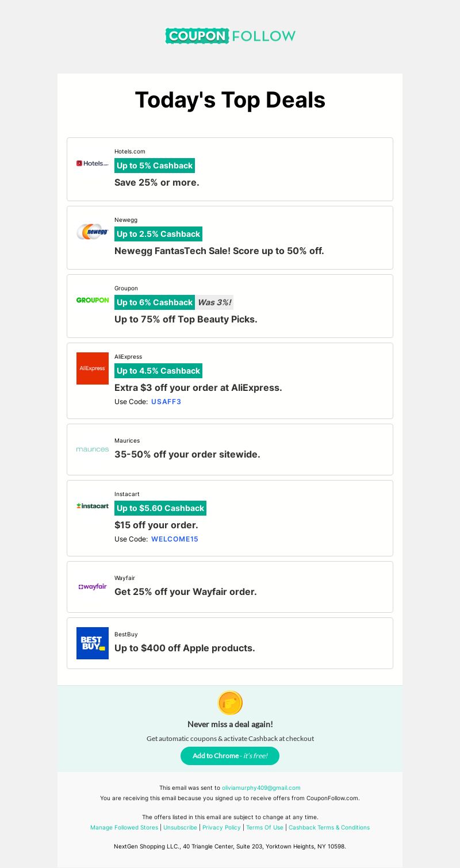Open Cashback Terms & Conditions link
The image size is (460, 868).
tap(329, 828)
